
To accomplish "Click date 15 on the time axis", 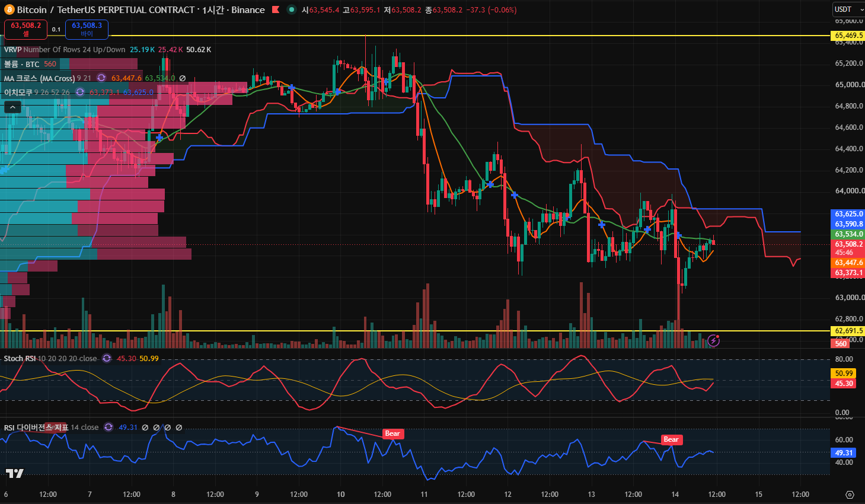I will (758, 495).
